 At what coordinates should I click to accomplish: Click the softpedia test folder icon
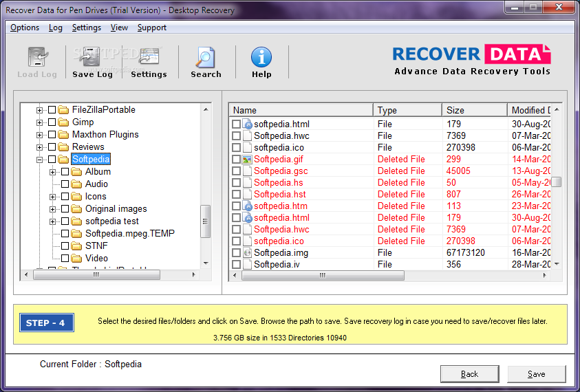76,221
